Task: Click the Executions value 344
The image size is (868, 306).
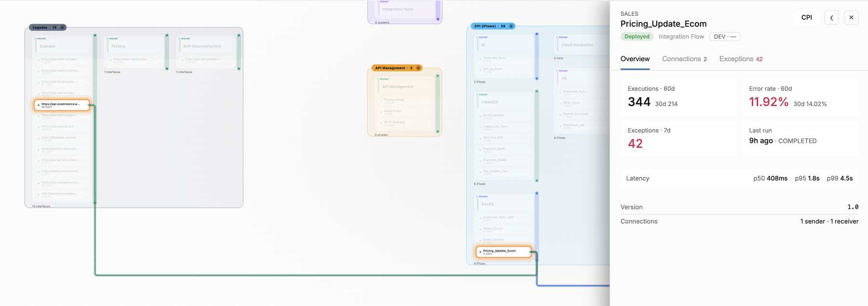Action: (639, 102)
